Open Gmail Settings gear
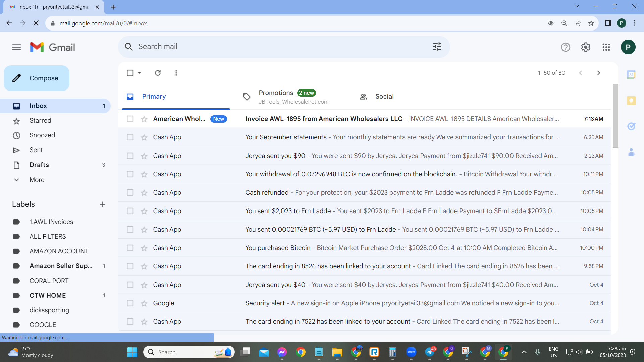Screen dimensions: 644x362 [x=586, y=47]
